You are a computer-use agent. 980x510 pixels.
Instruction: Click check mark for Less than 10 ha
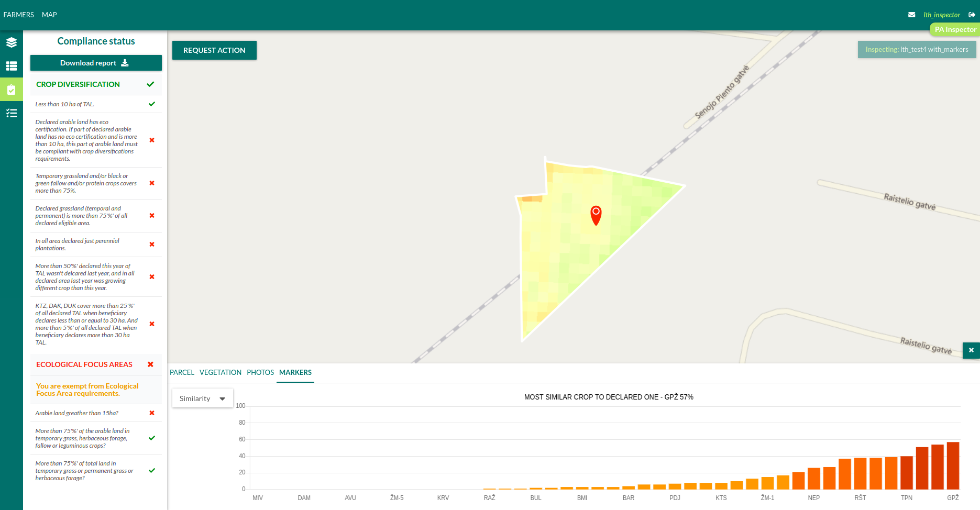click(152, 104)
